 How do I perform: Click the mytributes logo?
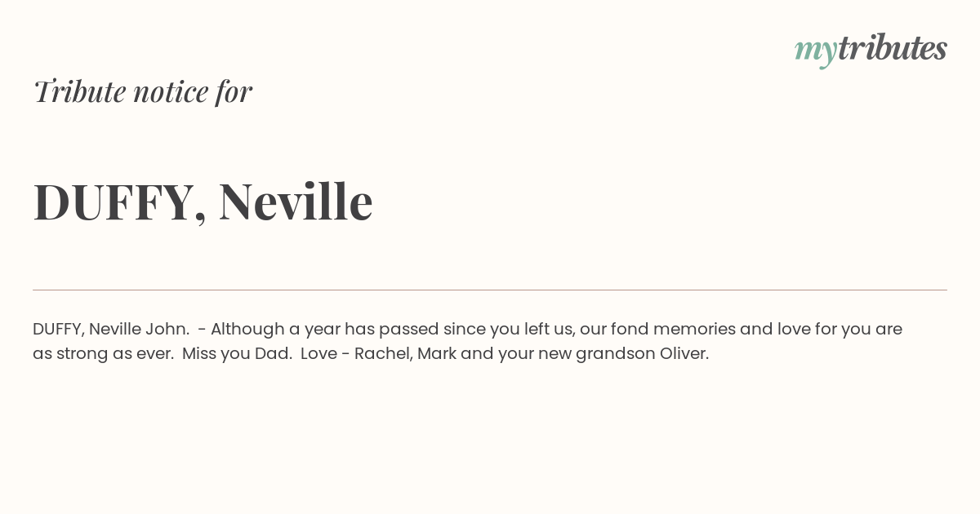(x=871, y=50)
